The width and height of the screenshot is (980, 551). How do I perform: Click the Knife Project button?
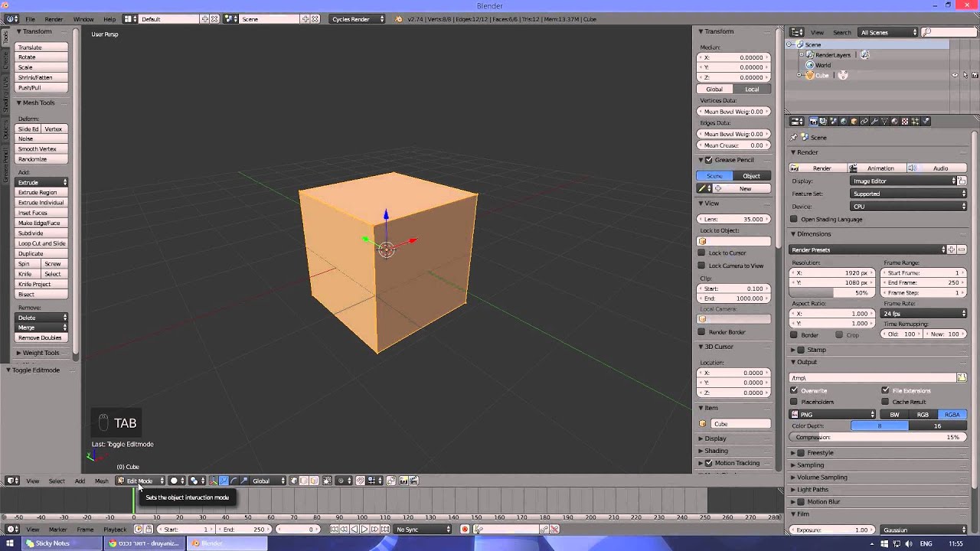coord(42,284)
